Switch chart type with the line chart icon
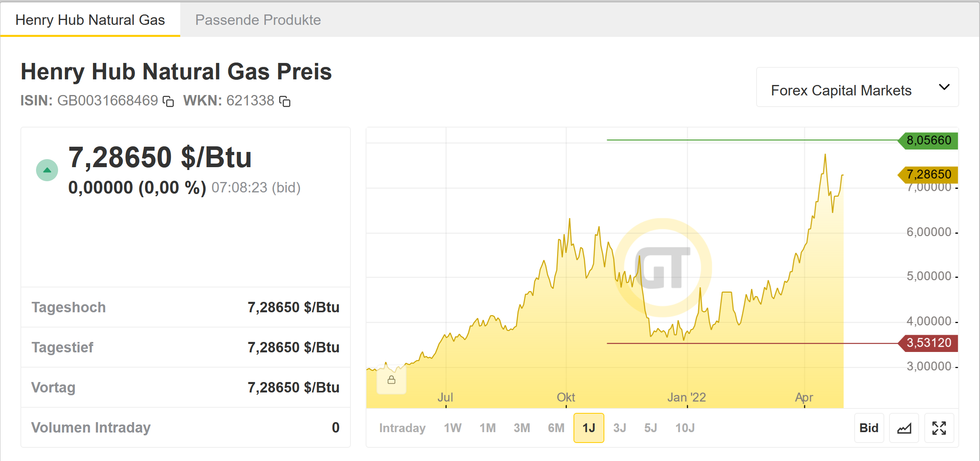This screenshot has height=461, width=980. pyautogui.click(x=904, y=428)
